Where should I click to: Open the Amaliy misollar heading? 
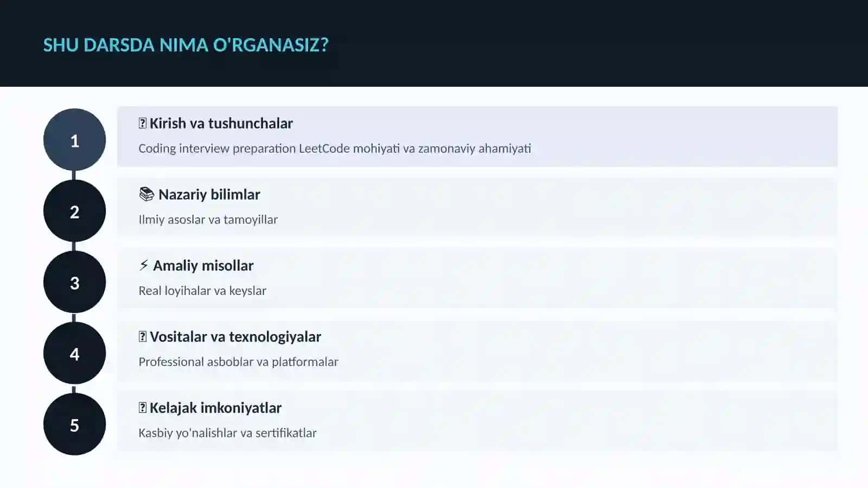coord(203,265)
